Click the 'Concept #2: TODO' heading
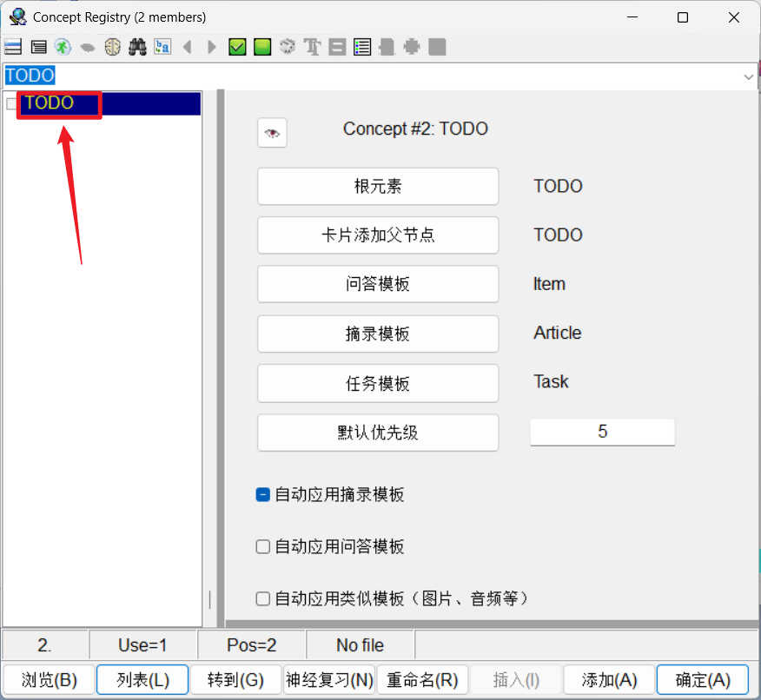 pos(415,129)
